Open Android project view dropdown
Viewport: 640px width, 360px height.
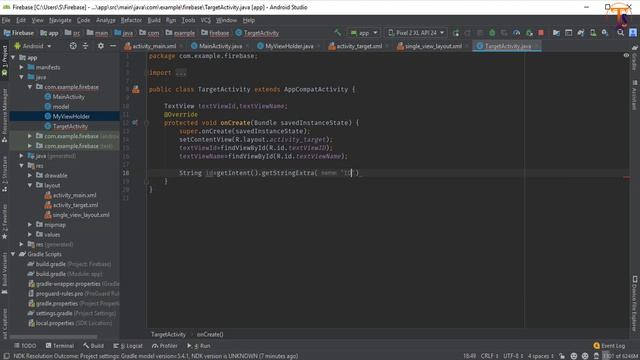point(33,46)
